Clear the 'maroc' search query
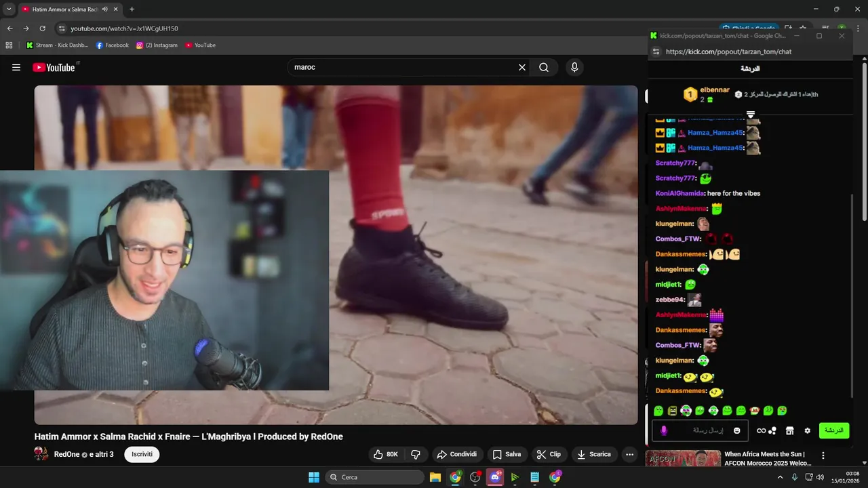 pos(522,67)
